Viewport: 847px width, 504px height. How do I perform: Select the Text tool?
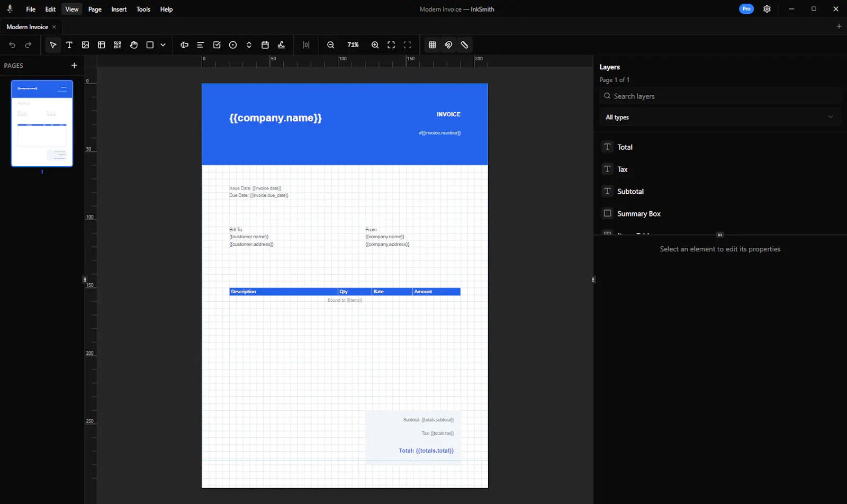coord(69,45)
